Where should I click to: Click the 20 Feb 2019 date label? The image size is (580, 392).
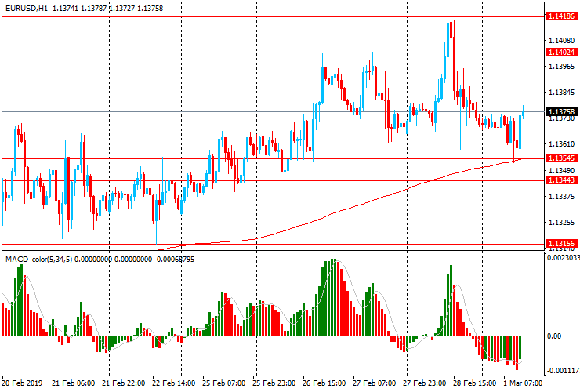tap(24, 383)
